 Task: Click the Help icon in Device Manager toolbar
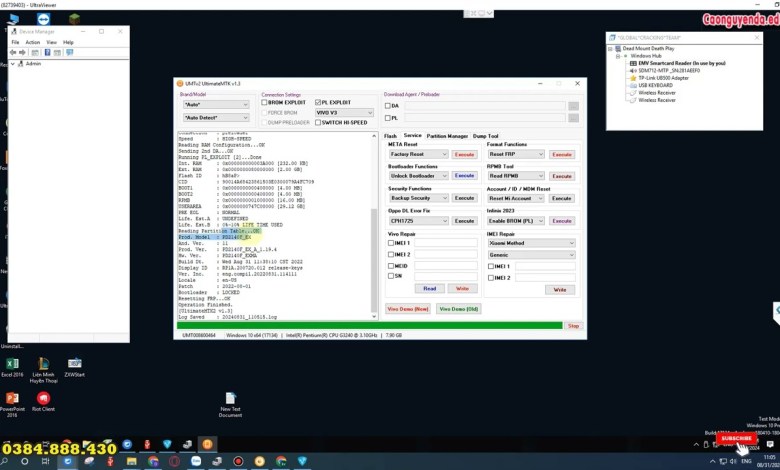coord(49,52)
